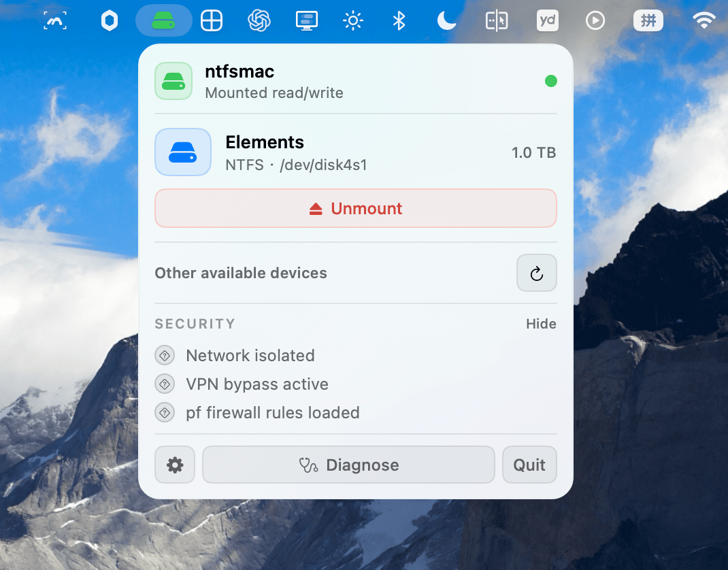Click the split-screen cursor menu bar icon
The width and height of the screenshot is (728, 570).
[x=496, y=20]
